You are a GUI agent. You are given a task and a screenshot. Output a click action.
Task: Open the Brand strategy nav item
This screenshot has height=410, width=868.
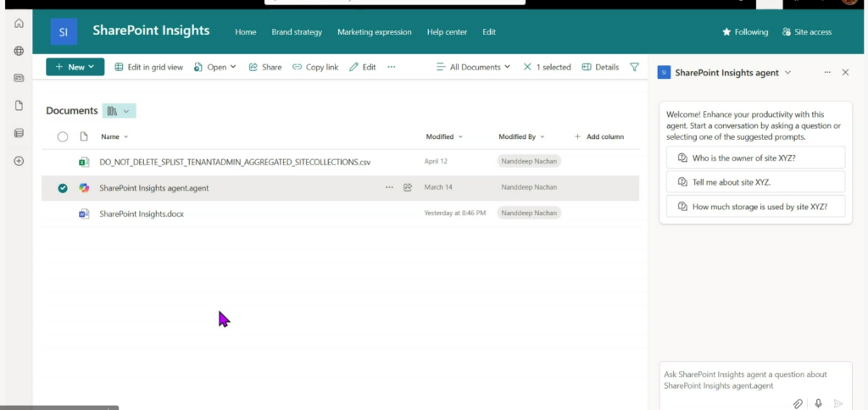coord(297,32)
